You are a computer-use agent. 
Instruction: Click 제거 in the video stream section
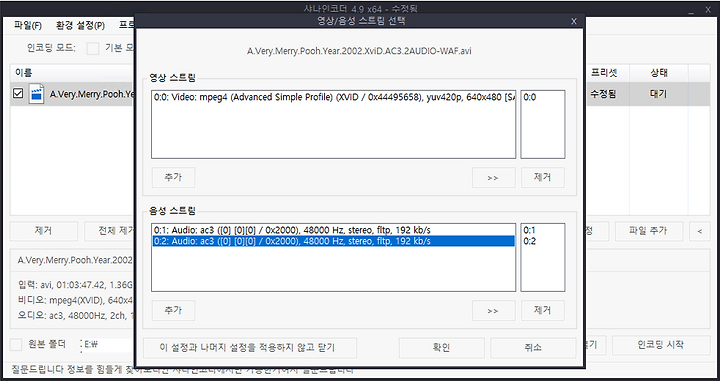pos(542,178)
